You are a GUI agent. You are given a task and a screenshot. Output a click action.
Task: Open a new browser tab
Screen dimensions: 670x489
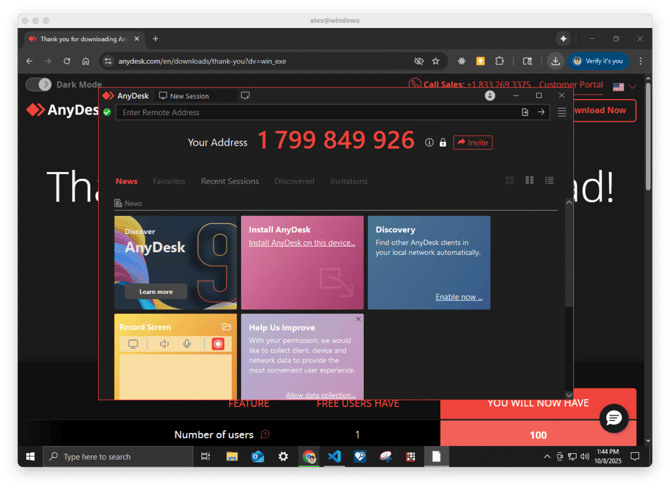(x=156, y=39)
